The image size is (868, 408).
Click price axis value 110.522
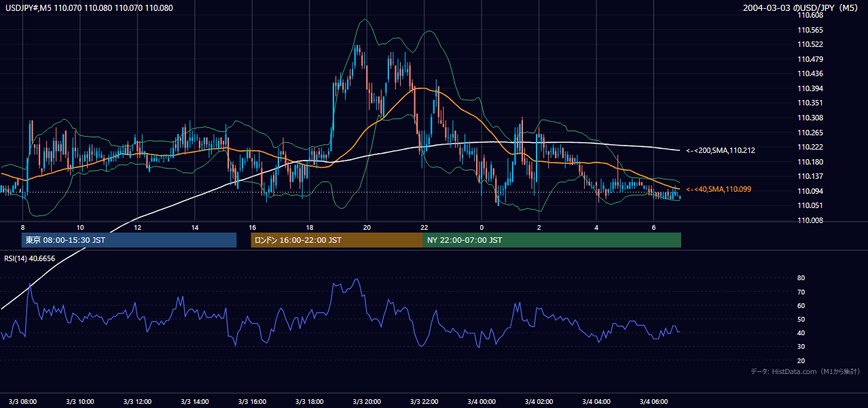pyautogui.click(x=810, y=44)
